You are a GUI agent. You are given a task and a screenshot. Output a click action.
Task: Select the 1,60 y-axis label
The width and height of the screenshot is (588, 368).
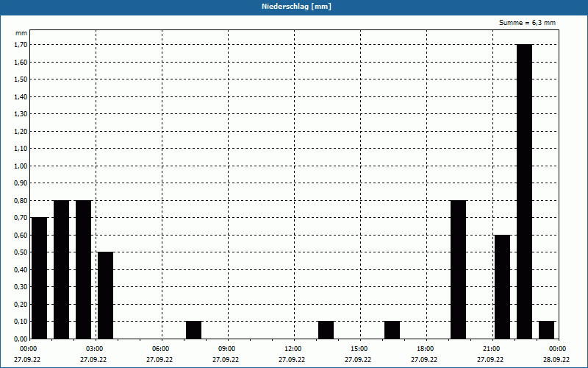point(21,62)
